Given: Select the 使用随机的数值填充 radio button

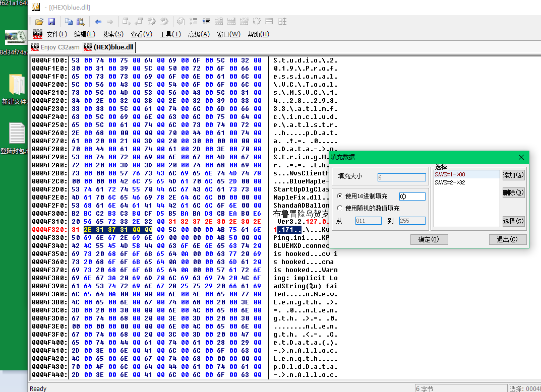Looking at the screenshot, I should click(339, 208).
